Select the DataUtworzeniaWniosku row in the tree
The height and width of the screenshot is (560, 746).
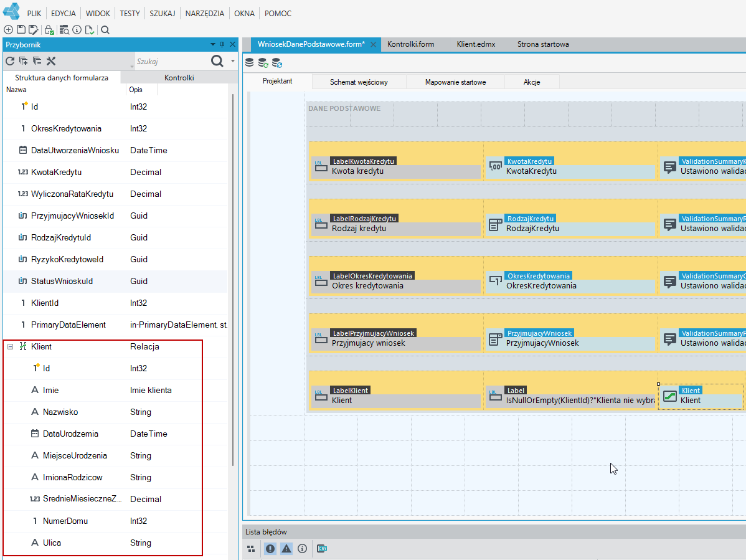116,150
